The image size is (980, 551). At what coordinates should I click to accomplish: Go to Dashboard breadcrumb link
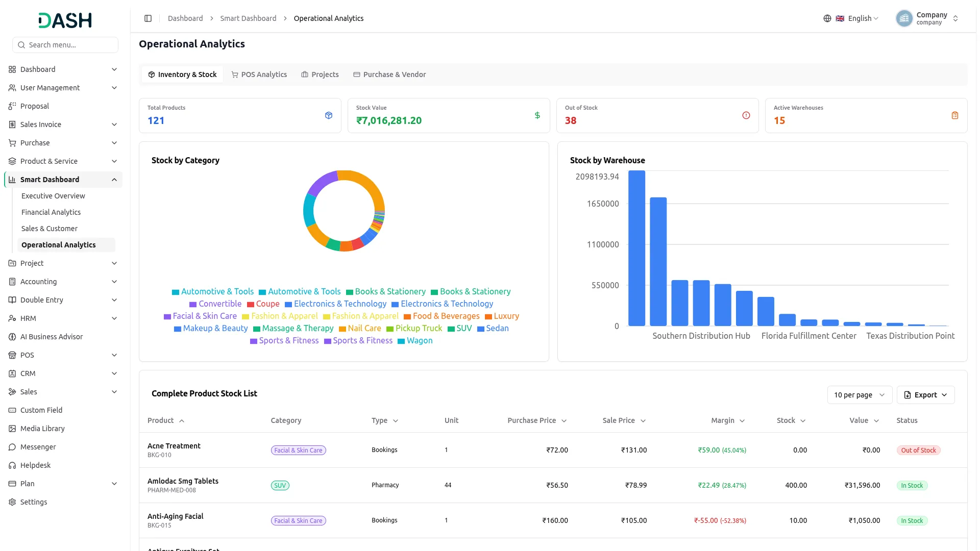(x=185, y=18)
